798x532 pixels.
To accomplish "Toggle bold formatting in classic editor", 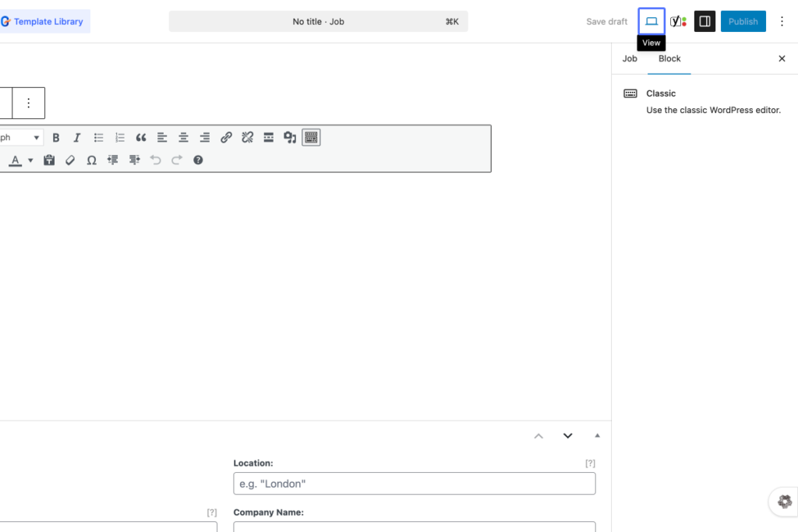I will click(56, 137).
